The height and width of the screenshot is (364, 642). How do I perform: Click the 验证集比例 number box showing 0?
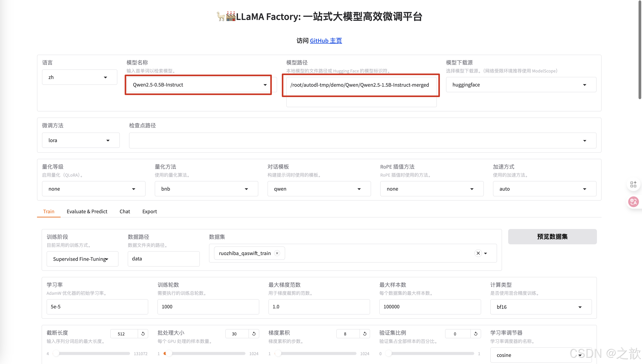click(458, 334)
